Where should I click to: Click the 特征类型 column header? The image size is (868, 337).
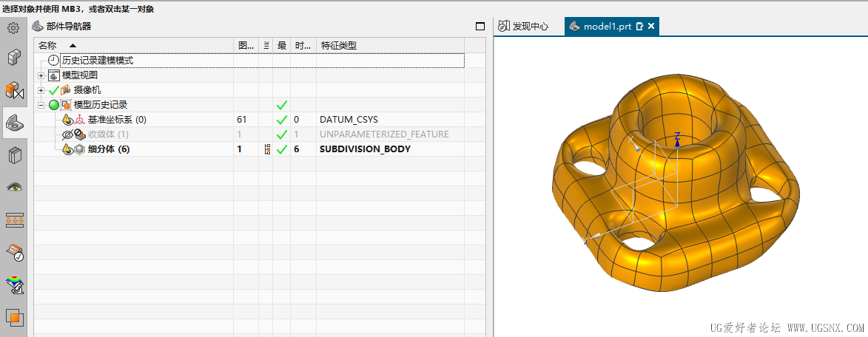[390, 45]
